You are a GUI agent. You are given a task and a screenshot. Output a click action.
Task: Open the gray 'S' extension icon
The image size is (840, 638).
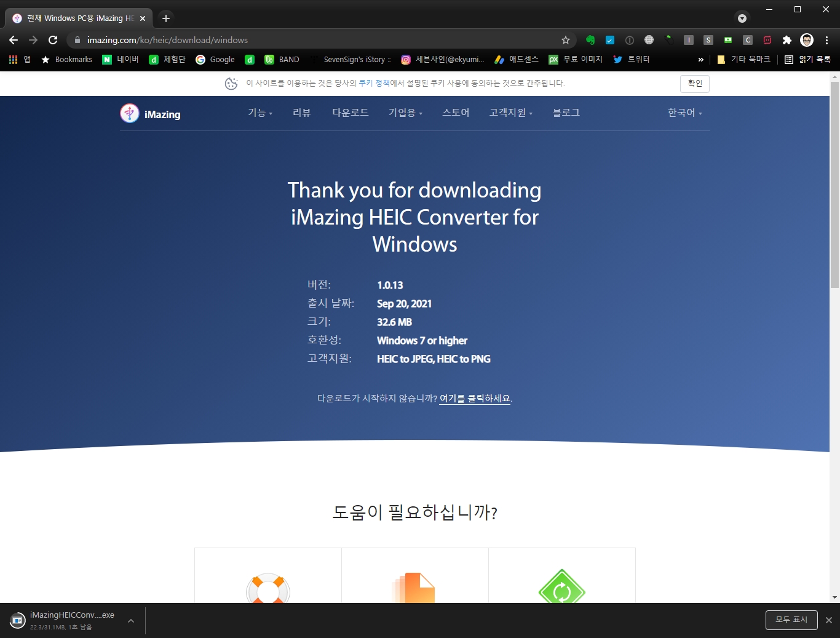point(708,40)
